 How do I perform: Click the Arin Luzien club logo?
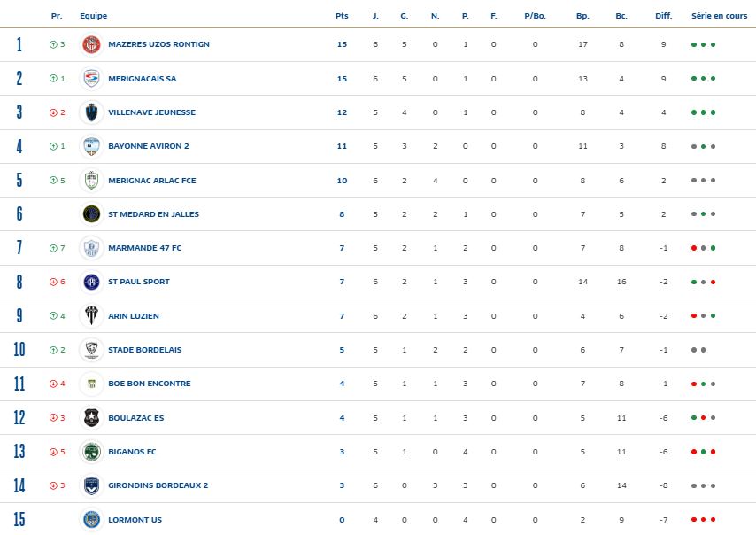pyautogui.click(x=92, y=316)
